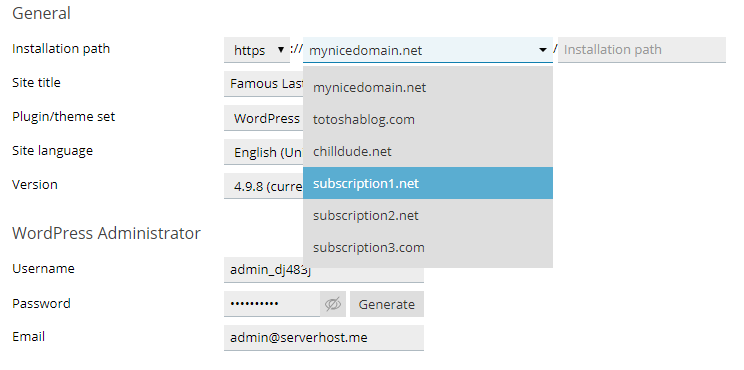This screenshot has width=744, height=370.
Task: Click the Username field admin_dj483j
Action: coord(324,270)
